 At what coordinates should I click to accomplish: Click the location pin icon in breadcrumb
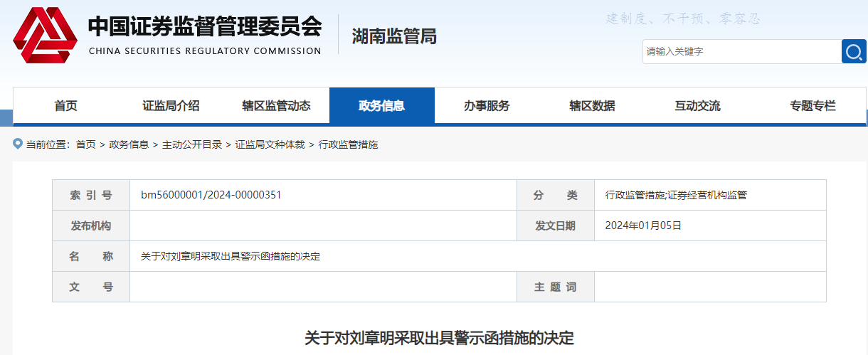(18, 144)
